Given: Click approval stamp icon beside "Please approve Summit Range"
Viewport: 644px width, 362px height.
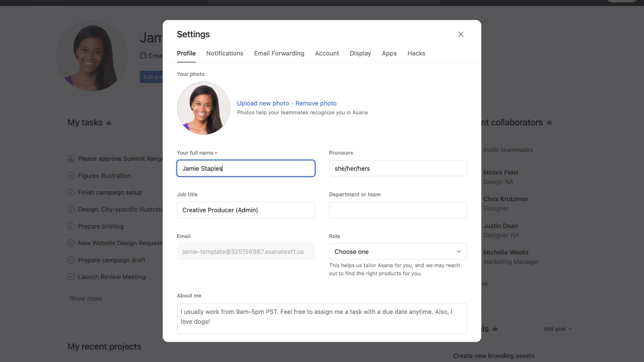Looking at the screenshot, I should click(71, 158).
